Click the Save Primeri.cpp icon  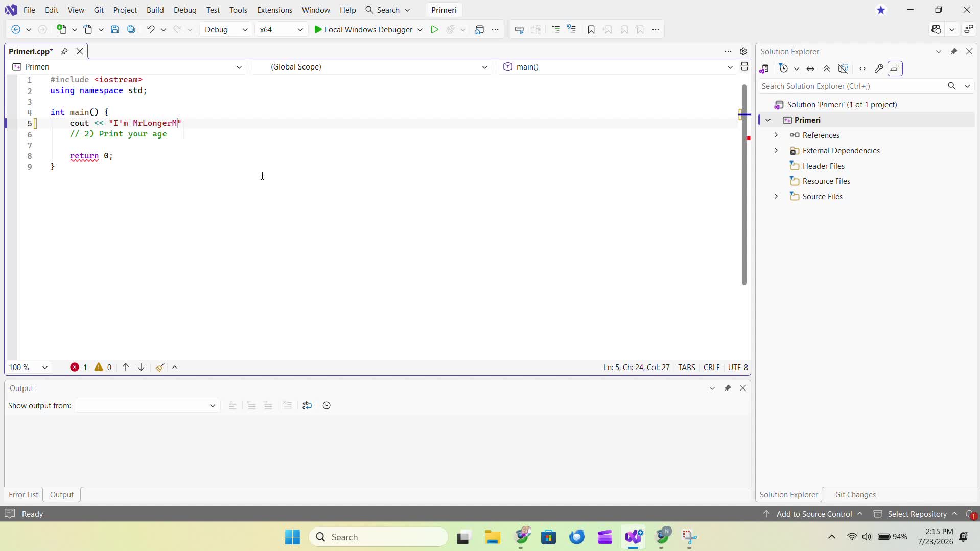pyautogui.click(x=115, y=30)
